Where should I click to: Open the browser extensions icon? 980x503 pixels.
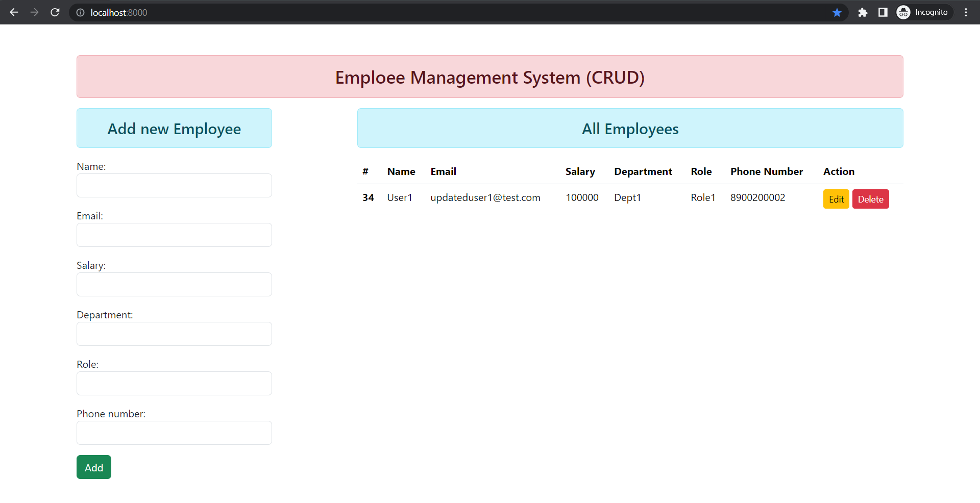863,12
